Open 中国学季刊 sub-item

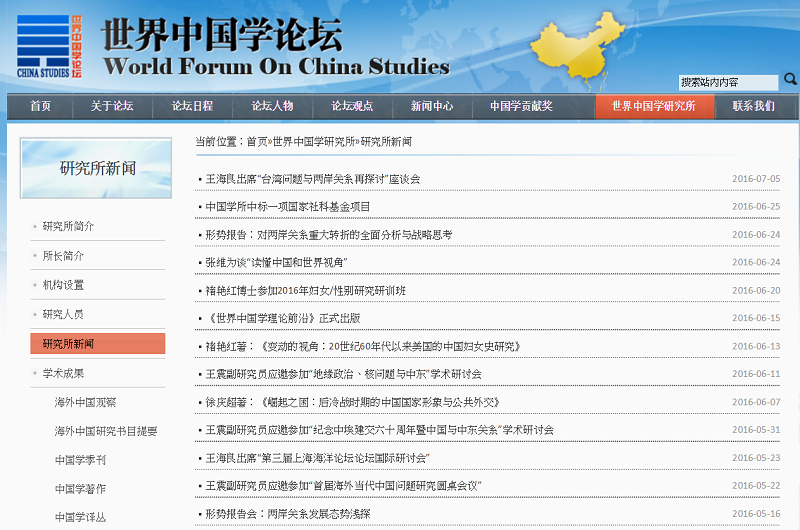tap(80, 460)
